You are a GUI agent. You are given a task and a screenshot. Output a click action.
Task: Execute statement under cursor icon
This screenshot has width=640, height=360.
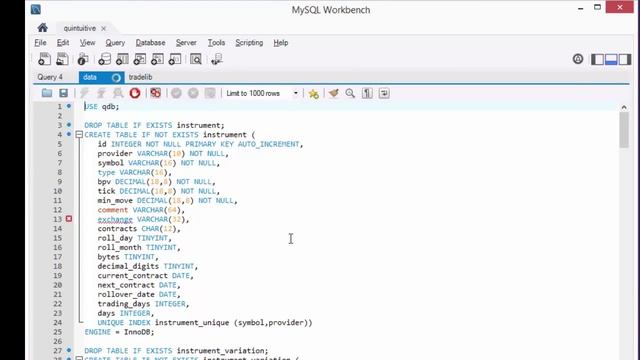[x=101, y=93]
